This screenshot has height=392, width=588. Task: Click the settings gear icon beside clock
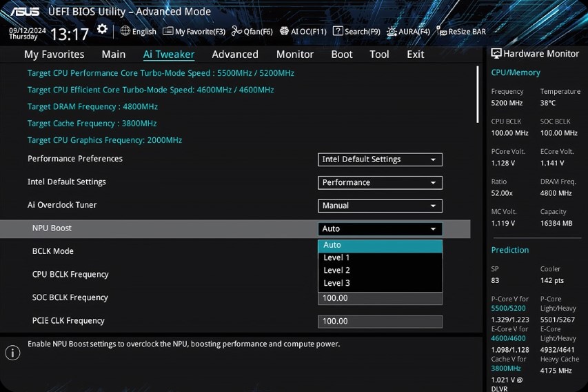[102, 29]
